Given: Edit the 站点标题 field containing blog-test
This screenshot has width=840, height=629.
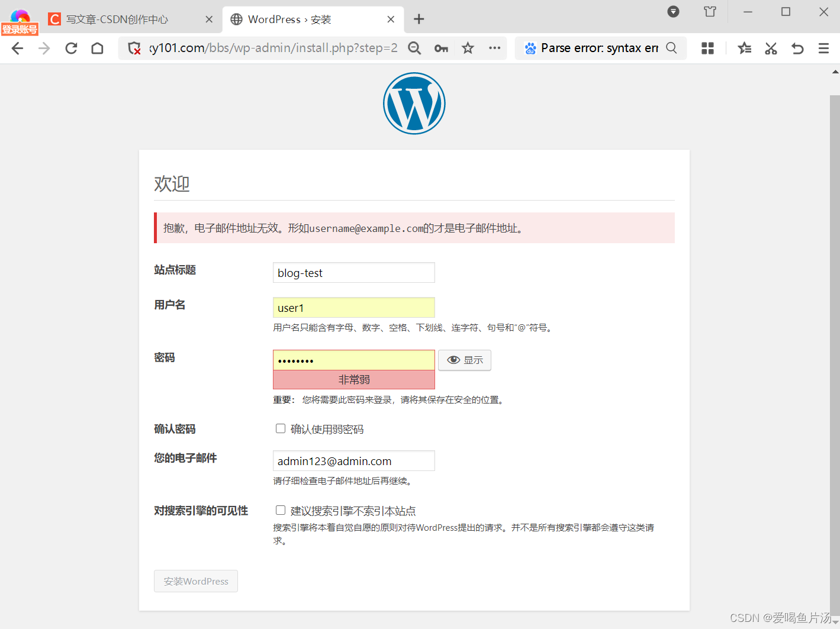Looking at the screenshot, I should [x=354, y=273].
